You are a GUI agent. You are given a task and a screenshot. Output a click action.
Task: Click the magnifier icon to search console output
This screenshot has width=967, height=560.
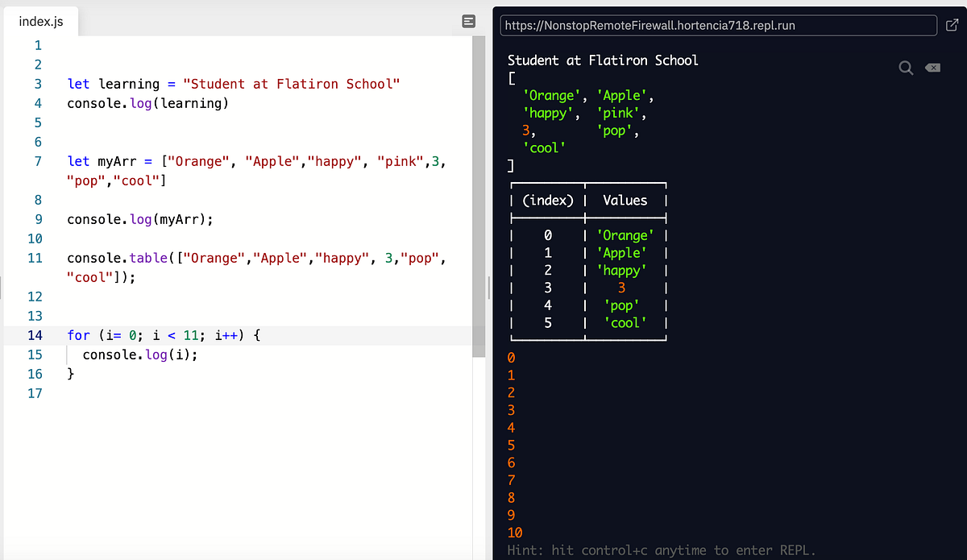tap(906, 68)
